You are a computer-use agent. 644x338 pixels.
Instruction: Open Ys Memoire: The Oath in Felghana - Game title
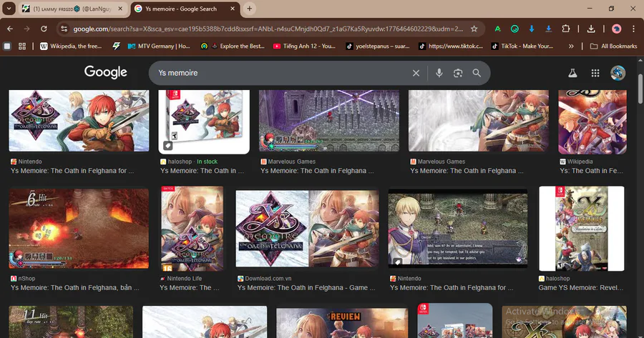point(306,287)
